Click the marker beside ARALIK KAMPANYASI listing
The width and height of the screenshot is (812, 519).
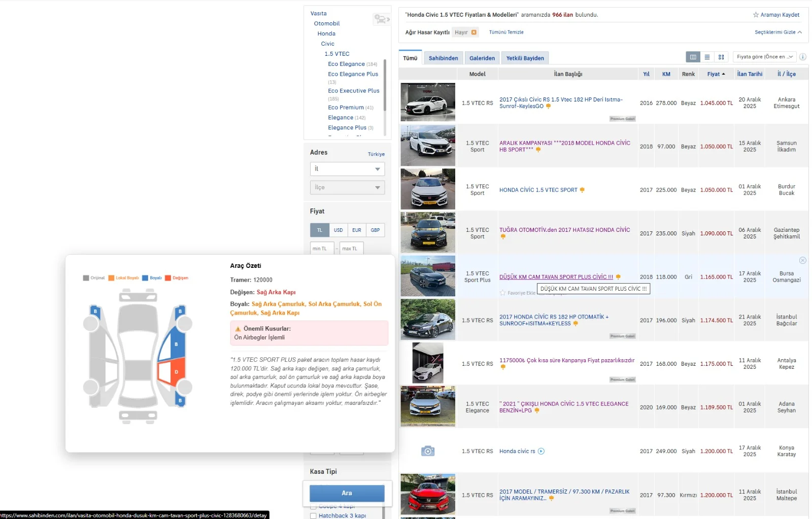tap(538, 150)
